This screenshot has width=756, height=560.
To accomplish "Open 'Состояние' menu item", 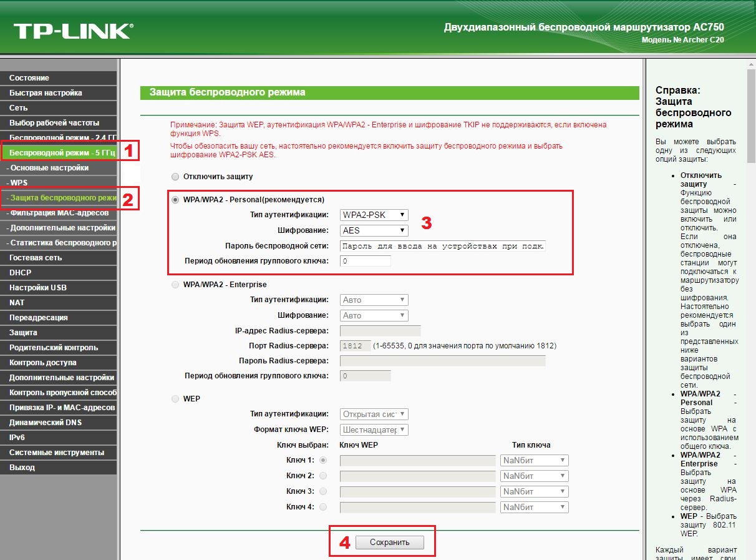I will (x=58, y=78).
